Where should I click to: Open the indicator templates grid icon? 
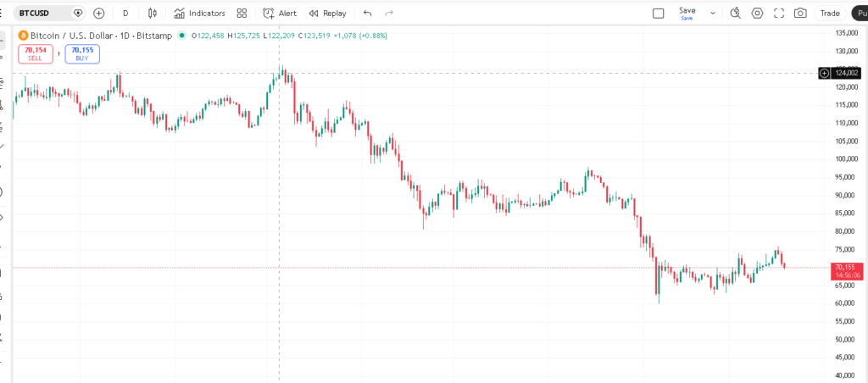coord(242,13)
